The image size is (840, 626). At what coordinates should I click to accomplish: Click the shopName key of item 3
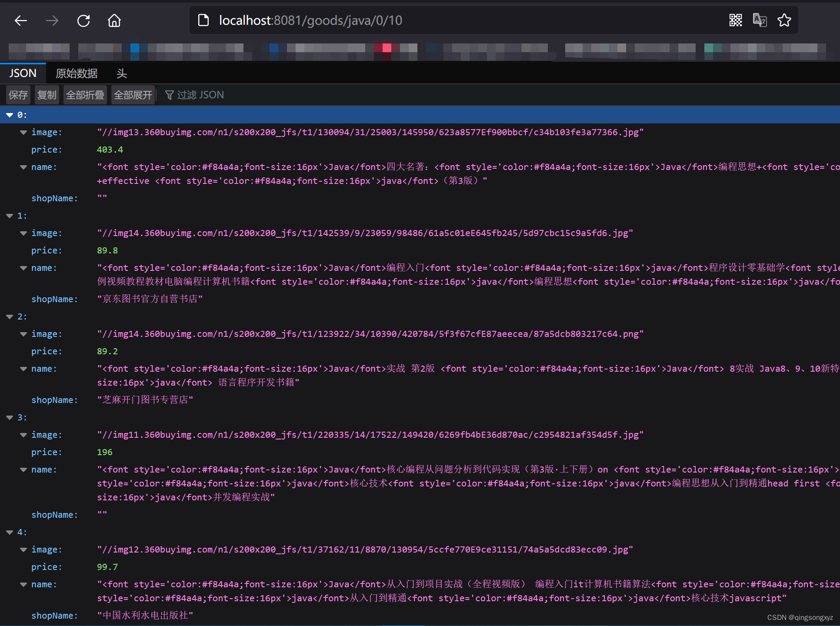[54, 515]
